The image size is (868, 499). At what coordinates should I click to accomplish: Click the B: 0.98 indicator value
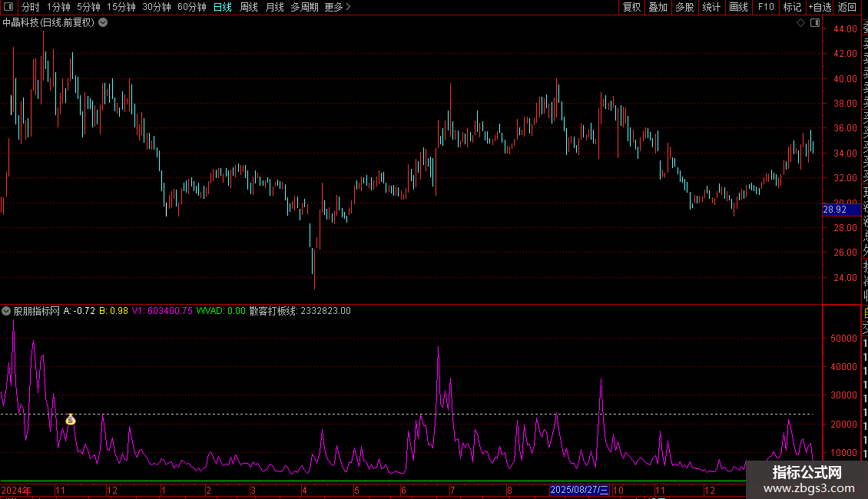114,311
